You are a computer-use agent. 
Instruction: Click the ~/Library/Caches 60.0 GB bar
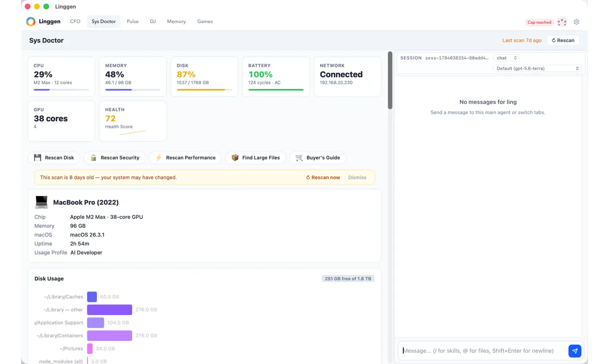point(92,297)
